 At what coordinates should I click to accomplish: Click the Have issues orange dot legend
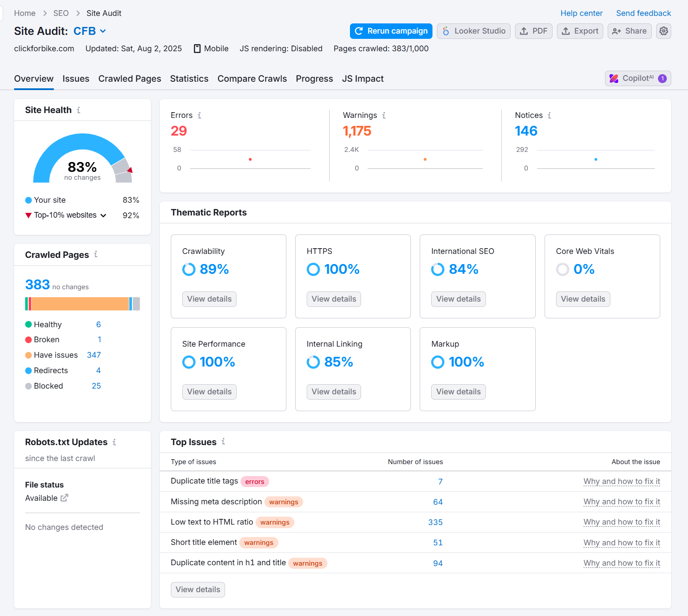pyautogui.click(x=29, y=355)
